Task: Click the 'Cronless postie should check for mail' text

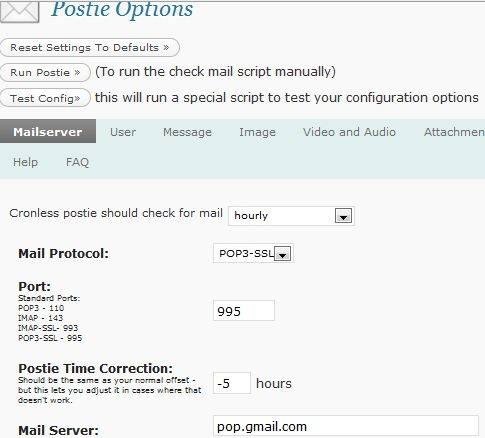Action: (x=116, y=213)
